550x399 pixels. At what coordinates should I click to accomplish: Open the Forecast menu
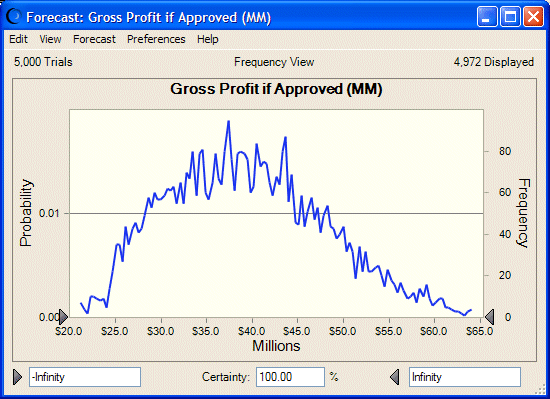pos(94,39)
